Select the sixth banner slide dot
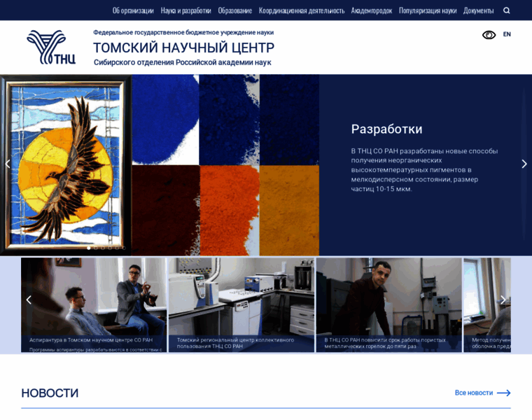 coord(124,248)
